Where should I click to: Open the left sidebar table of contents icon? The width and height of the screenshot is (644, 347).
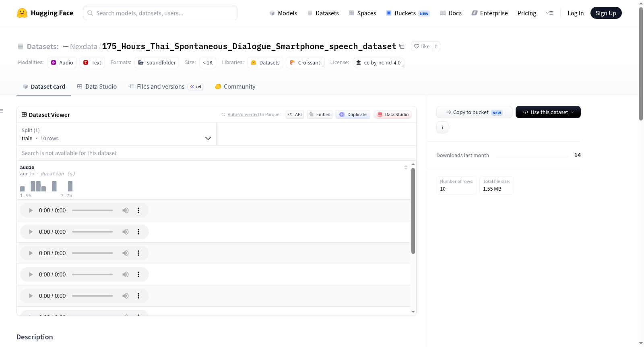click(2, 111)
